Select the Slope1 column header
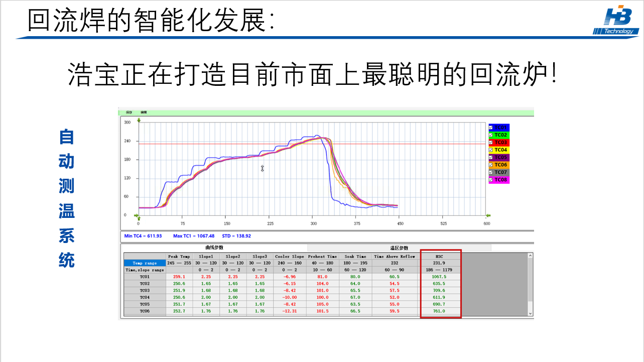Image resolution: width=644 pixels, height=362 pixels. [x=206, y=257]
